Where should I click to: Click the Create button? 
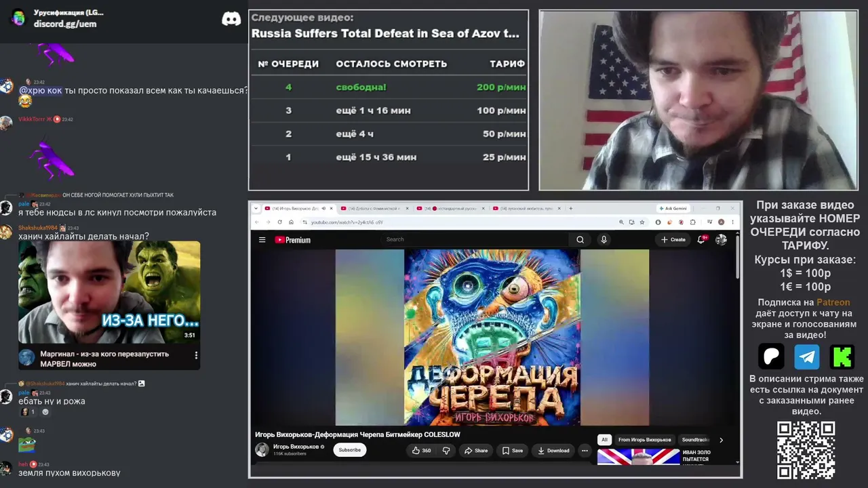(673, 239)
